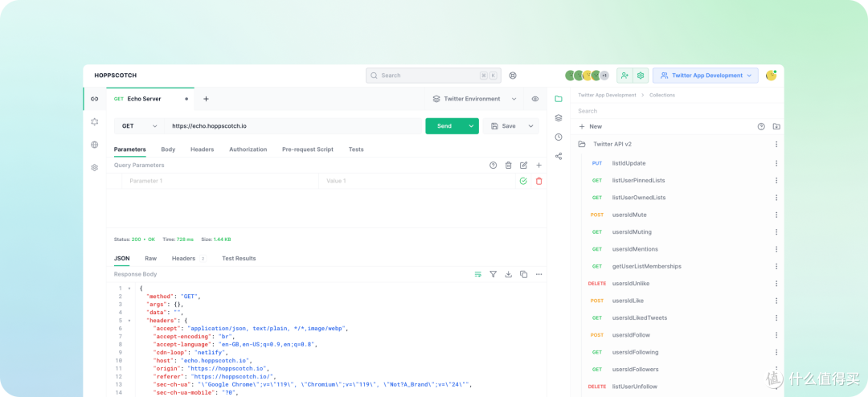Image resolution: width=868 pixels, height=397 pixels.
Task: Open History clock icon in right rail
Action: pos(559,137)
